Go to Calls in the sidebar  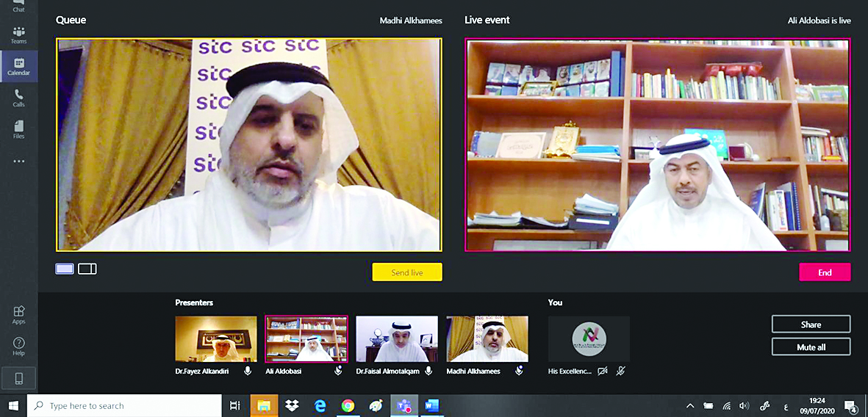pos(18,98)
